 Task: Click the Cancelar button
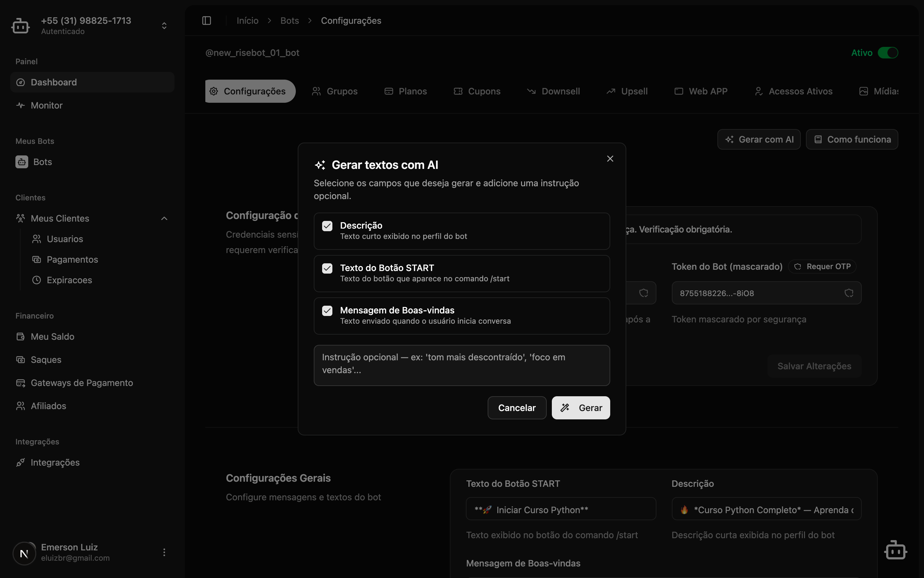[x=517, y=408]
